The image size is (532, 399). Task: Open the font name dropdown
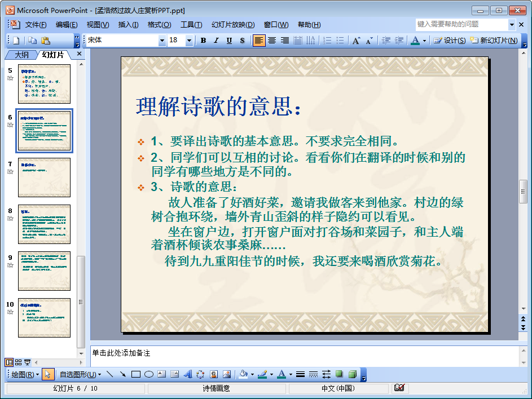162,41
